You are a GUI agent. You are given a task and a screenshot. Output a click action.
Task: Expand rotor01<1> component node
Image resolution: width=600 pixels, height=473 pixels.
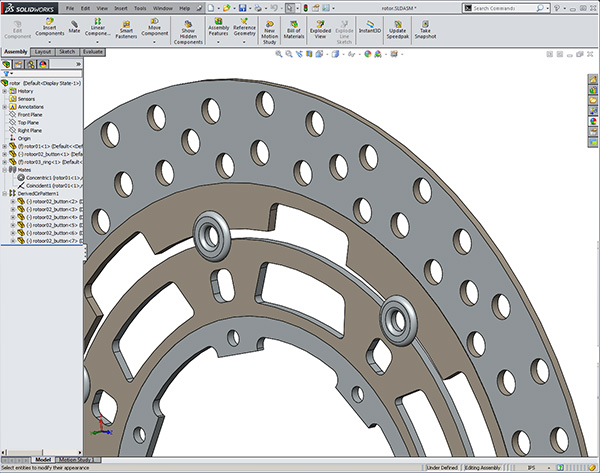[x=5, y=146]
